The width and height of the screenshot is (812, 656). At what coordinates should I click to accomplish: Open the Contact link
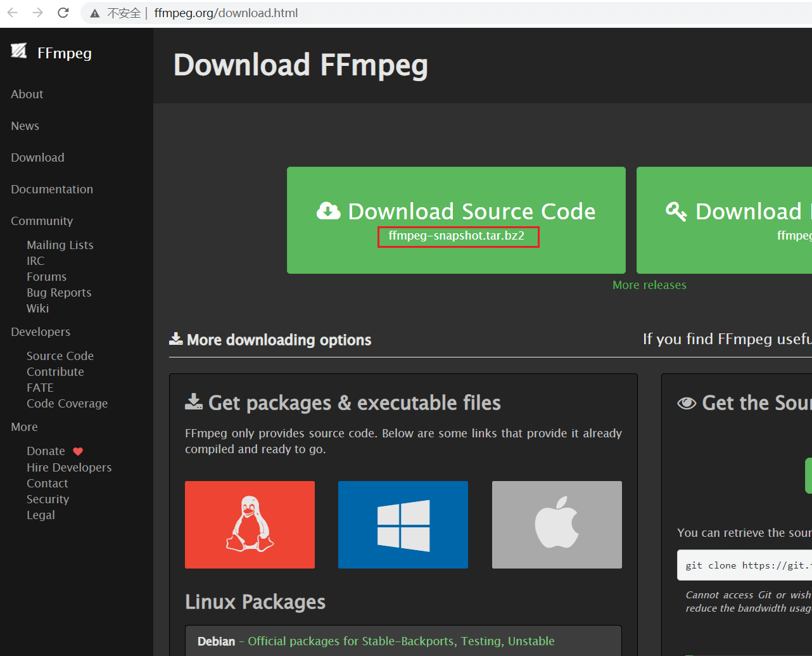[47, 484]
